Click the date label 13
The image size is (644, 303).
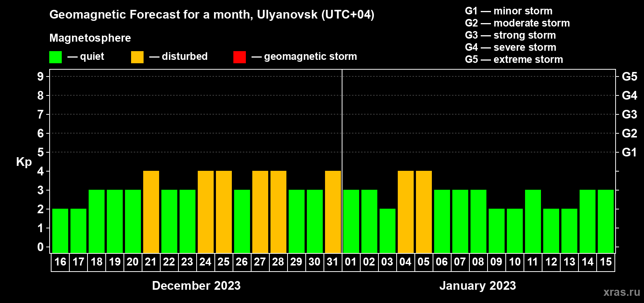coord(569,262)
